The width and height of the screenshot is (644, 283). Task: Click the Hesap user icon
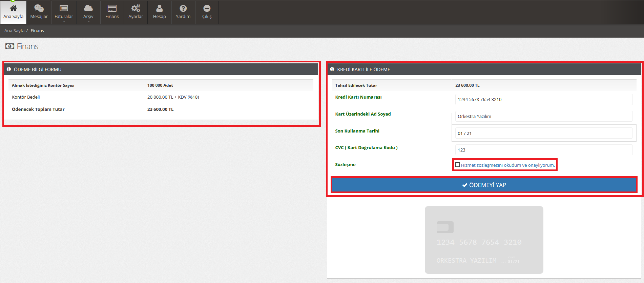point(159,8)
